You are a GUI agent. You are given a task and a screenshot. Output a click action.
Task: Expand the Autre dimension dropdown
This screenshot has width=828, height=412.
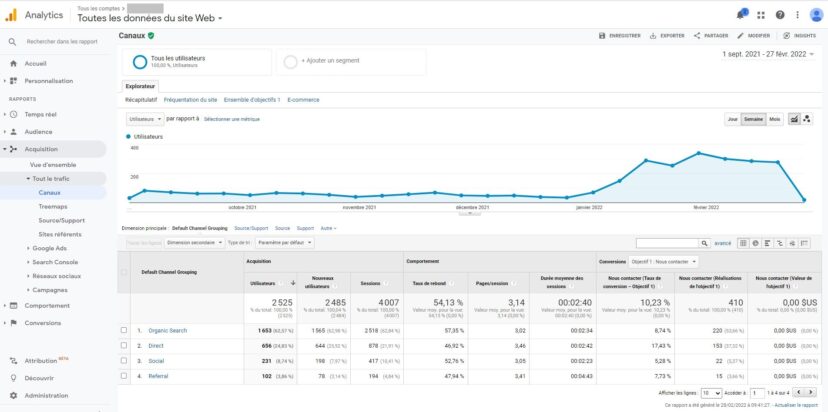[x=328, y=229]
